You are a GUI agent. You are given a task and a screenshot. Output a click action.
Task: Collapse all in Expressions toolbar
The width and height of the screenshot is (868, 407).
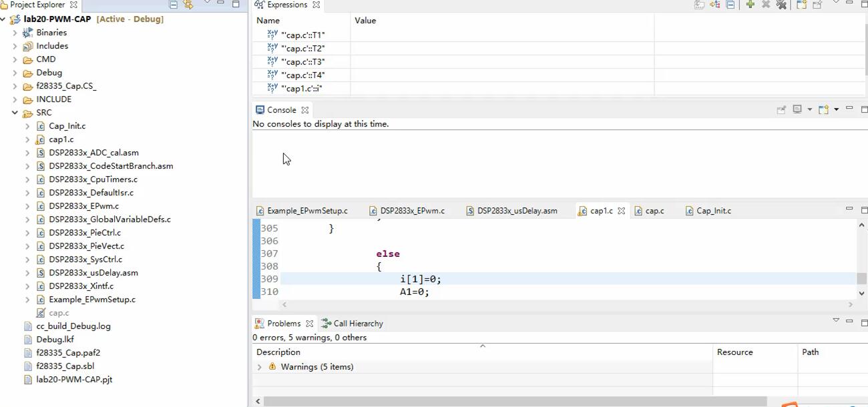point(730,5)
